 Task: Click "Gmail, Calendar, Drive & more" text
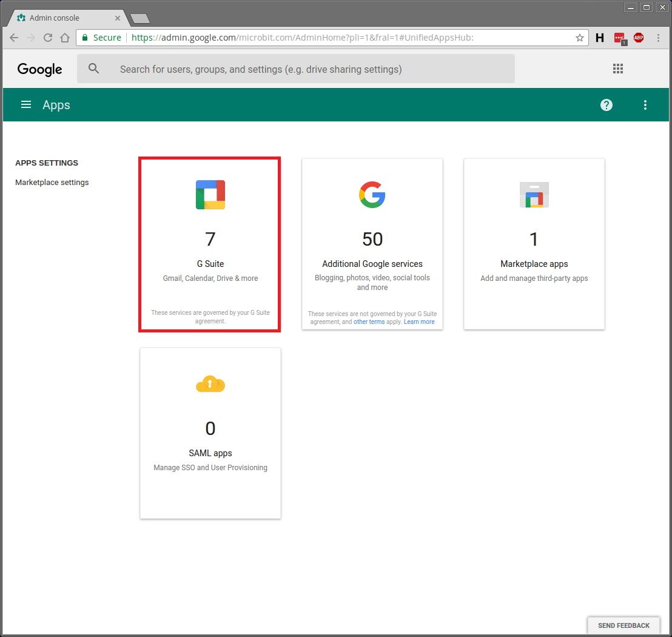click(210, 278)
